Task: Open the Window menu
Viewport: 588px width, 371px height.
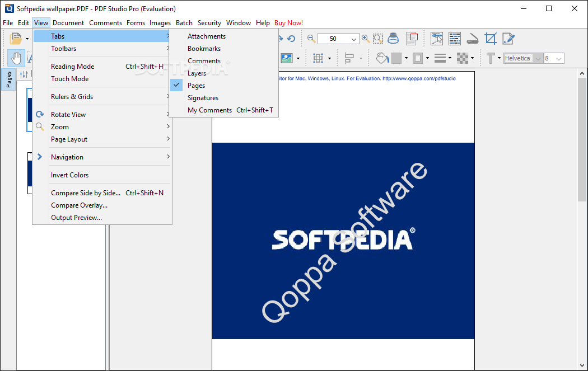Action: (x=239, y=23)
